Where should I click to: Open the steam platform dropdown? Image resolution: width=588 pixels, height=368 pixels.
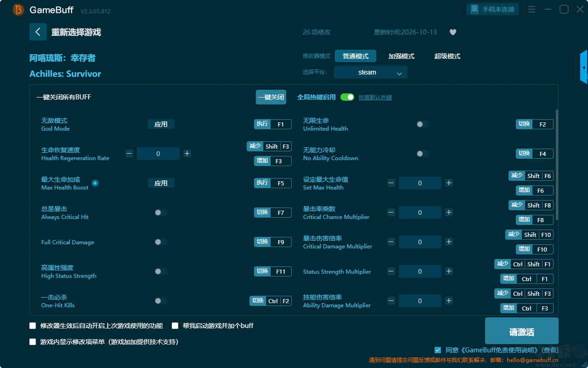point(371,72)
